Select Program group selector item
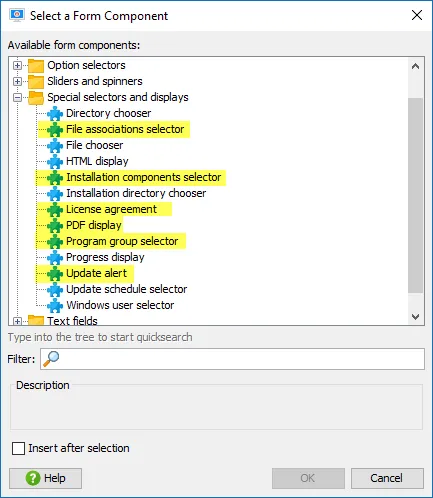Screen dimensions: 433x498 [x=122, y=241]
